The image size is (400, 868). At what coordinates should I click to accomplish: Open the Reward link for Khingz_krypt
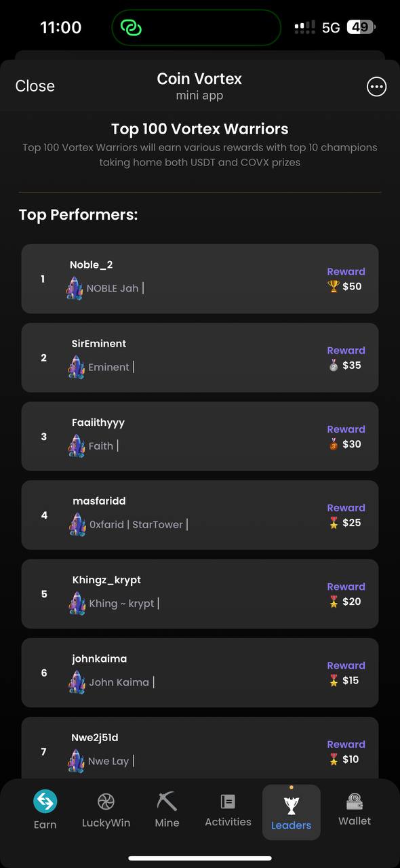(x=346, y=586)
